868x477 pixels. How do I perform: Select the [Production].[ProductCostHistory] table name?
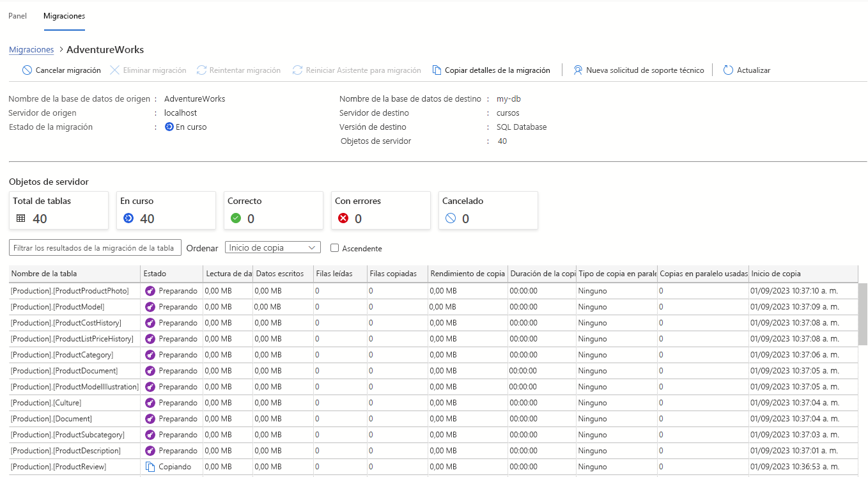click(66, 323)
